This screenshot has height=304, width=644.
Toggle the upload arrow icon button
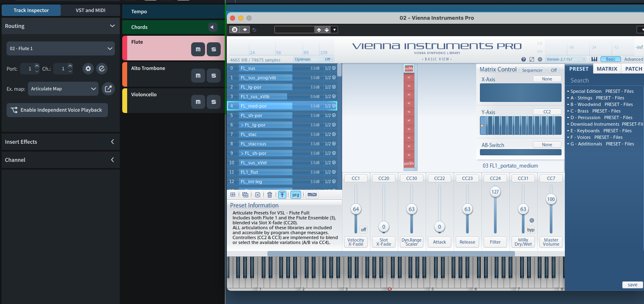[x=282, y=195]
